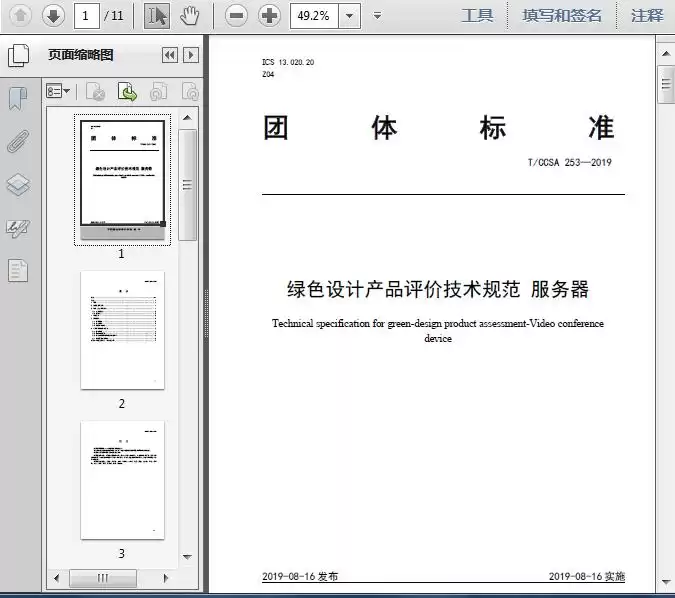Open the 注释 panel
This screenshot has height=598, width=675.
click(647, 15)
